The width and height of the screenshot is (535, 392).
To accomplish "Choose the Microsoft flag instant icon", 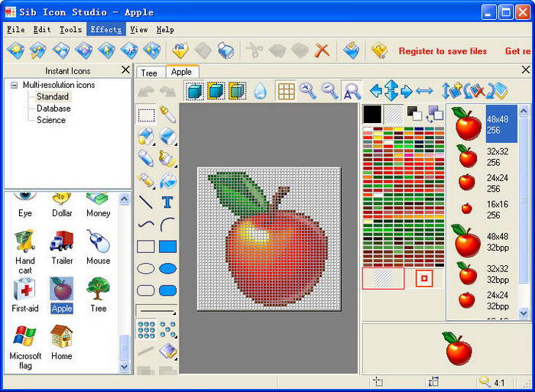I will click(x=25, y=348).
